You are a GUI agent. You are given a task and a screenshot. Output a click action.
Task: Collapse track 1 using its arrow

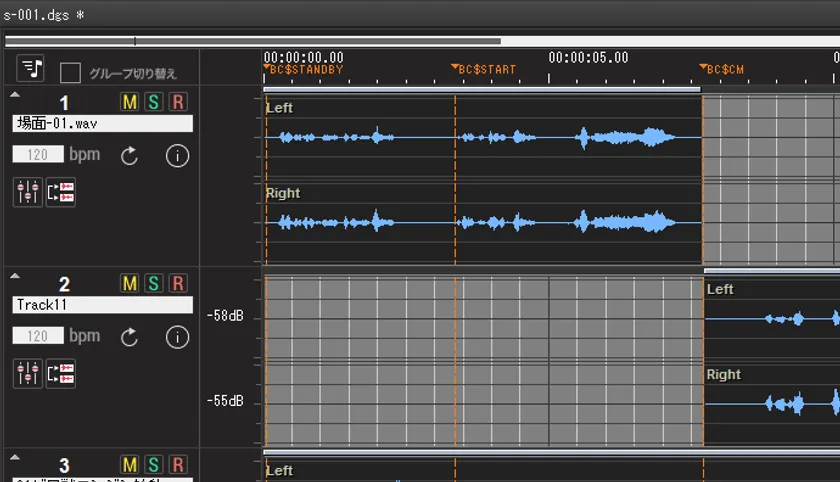pyautogui.click(x=15, y=95)
